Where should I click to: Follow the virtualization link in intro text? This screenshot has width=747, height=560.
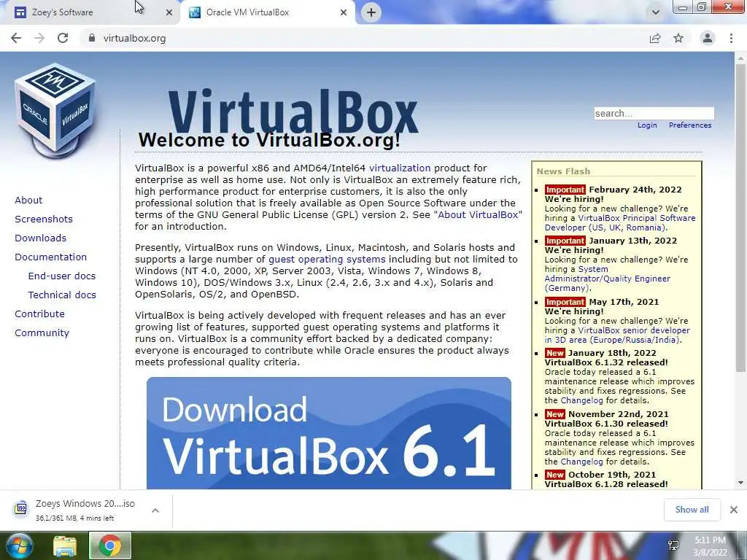(x=400, y=168)
